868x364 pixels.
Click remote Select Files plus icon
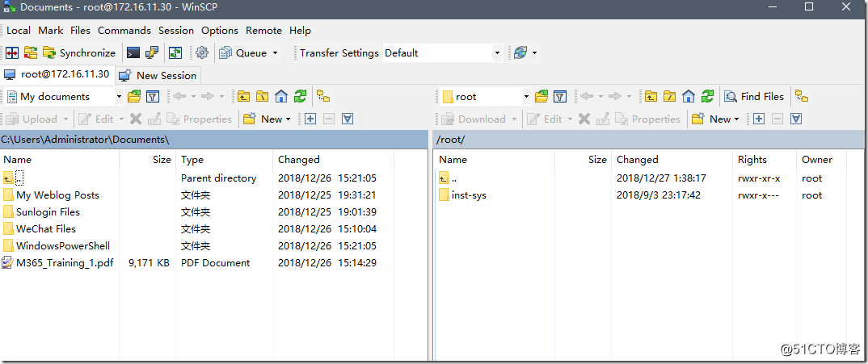tap(759, 119)
